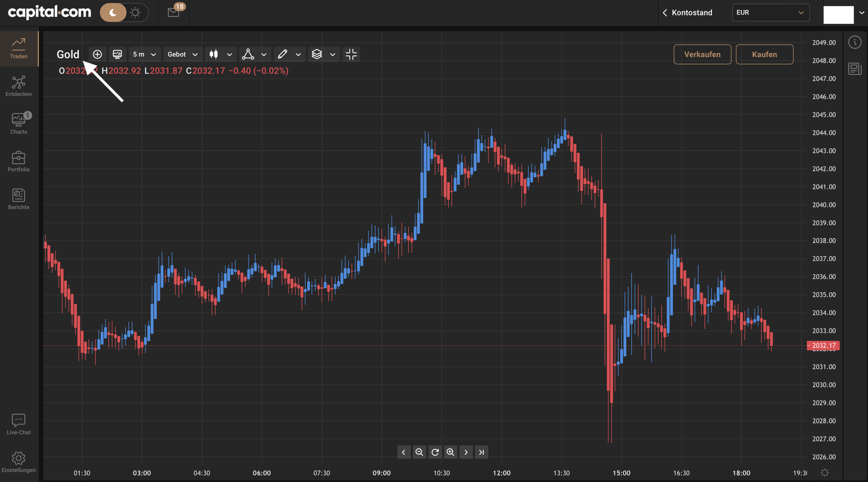The width and height of the screenshot is (868, 482).
Task: Click the 15:00 time axis label
Action: 621,473
